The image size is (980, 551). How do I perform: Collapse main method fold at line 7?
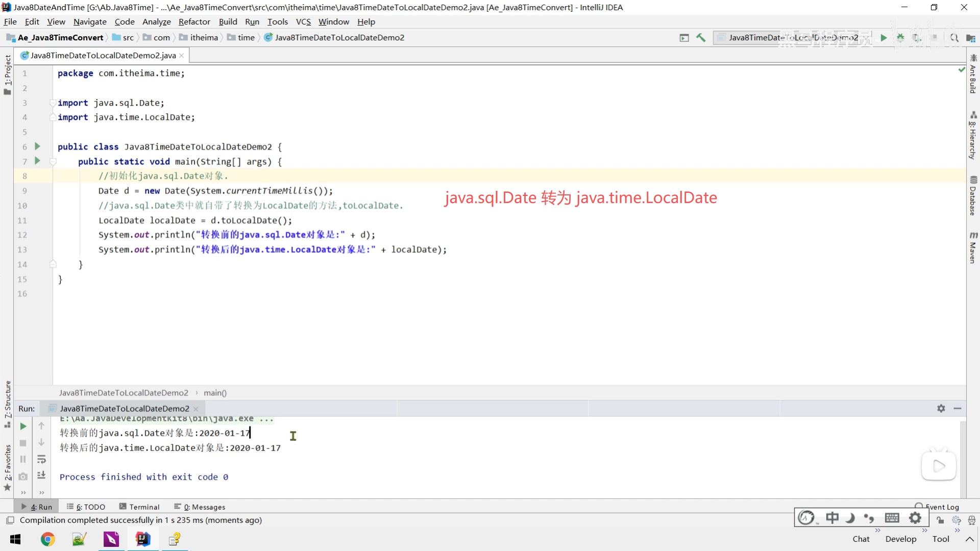(x=53, y=161)
